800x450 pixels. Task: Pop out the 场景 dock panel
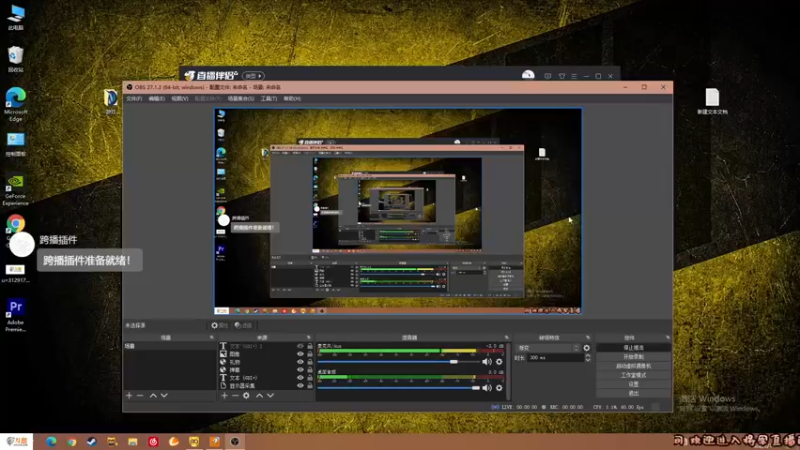point(211,337)
